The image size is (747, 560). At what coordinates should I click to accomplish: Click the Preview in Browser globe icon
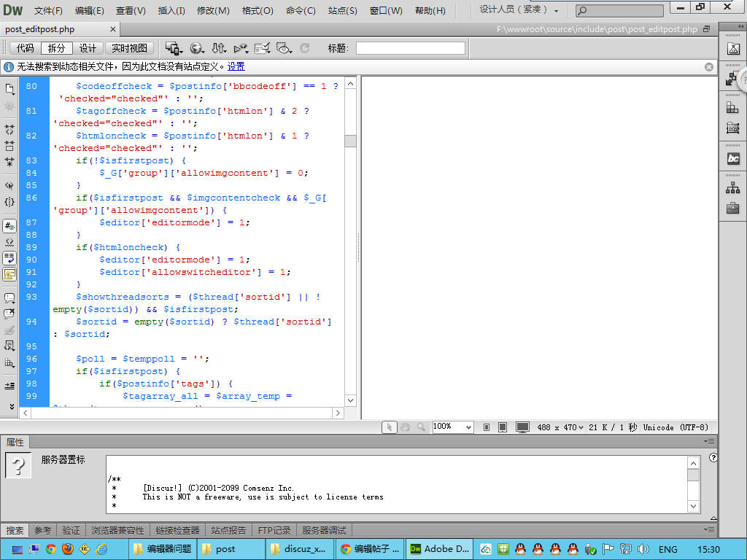(197, 48)
